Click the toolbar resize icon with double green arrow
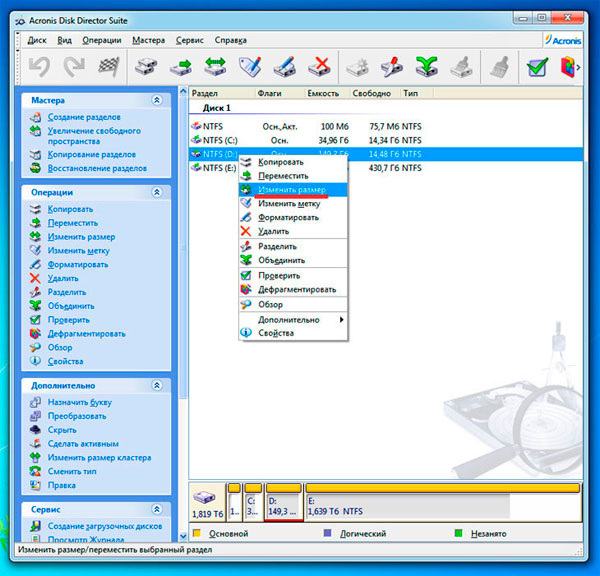The height and width of the screenshot is (576, 600). pyautogui.click(x=216, y=68)
